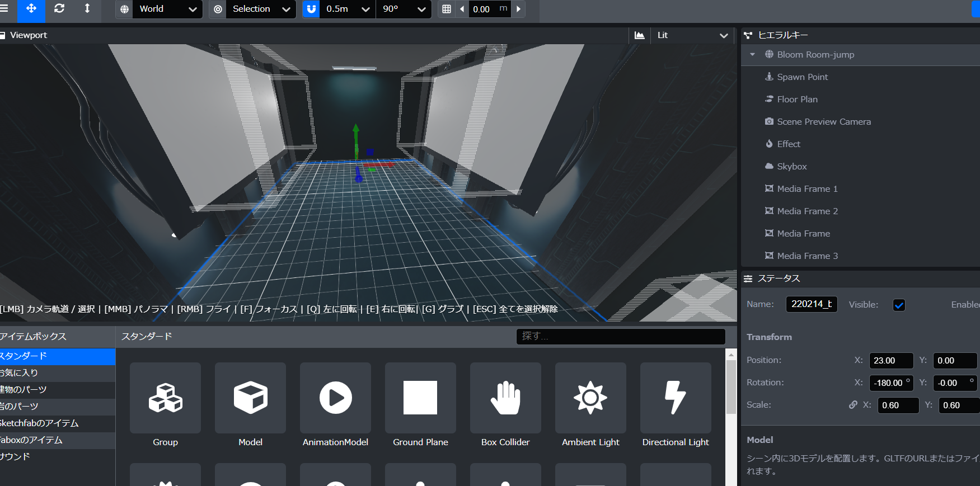The image size is (980, 486).
Task: Open the 0.5m snap distance dropdown
Action: tap(348, 9)
